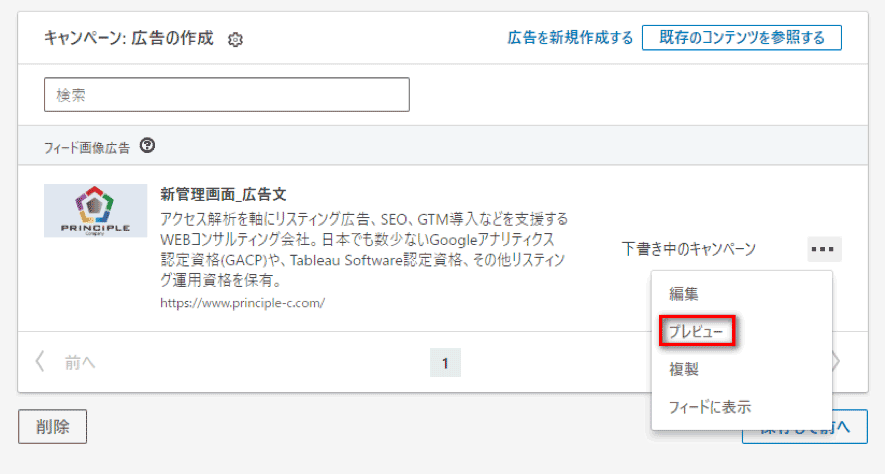This screenshot has height=474, width=885.
Task: Click the Principle logo ad thumbnail
Action: click(x=95, y=210)
